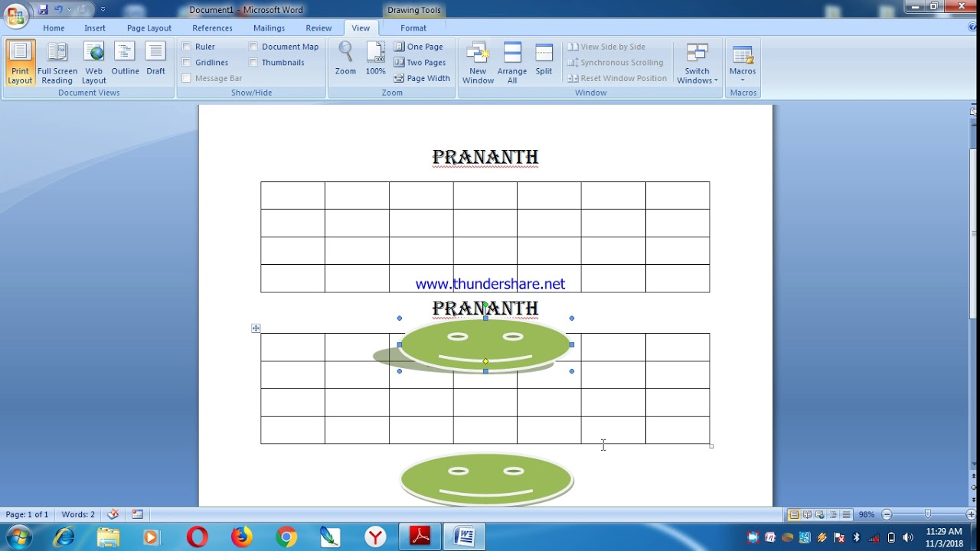Switch to Web Layout view
The image size is (980, 551).
(94, 63)
